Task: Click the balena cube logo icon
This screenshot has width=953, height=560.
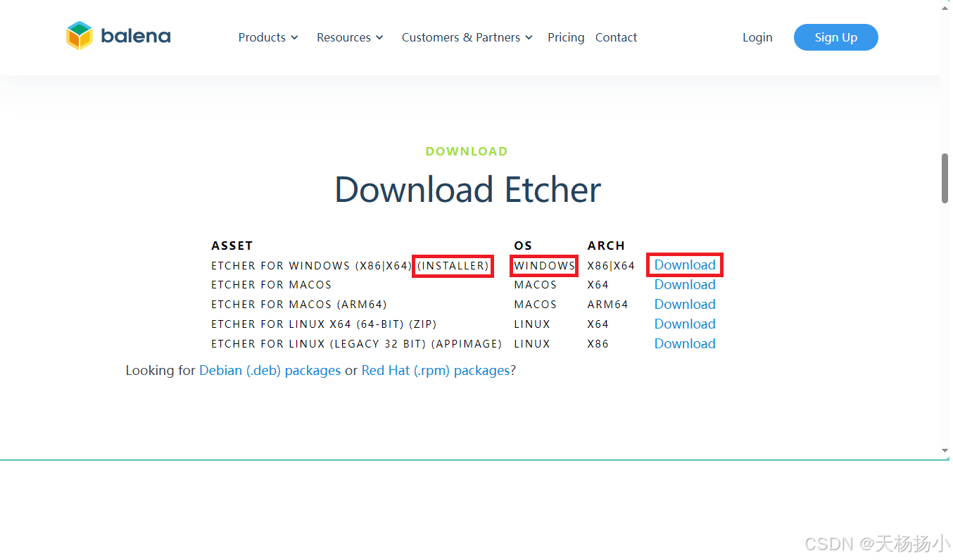Action: [80, 36]
